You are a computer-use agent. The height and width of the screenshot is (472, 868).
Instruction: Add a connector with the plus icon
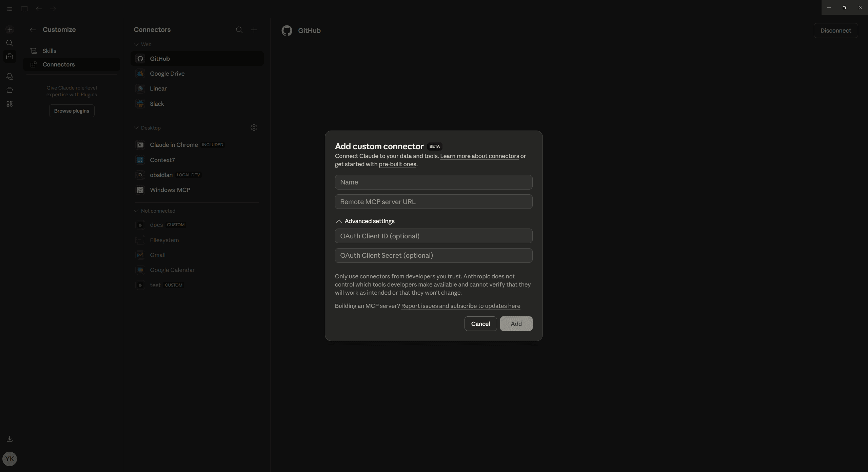tap(254, 30)
